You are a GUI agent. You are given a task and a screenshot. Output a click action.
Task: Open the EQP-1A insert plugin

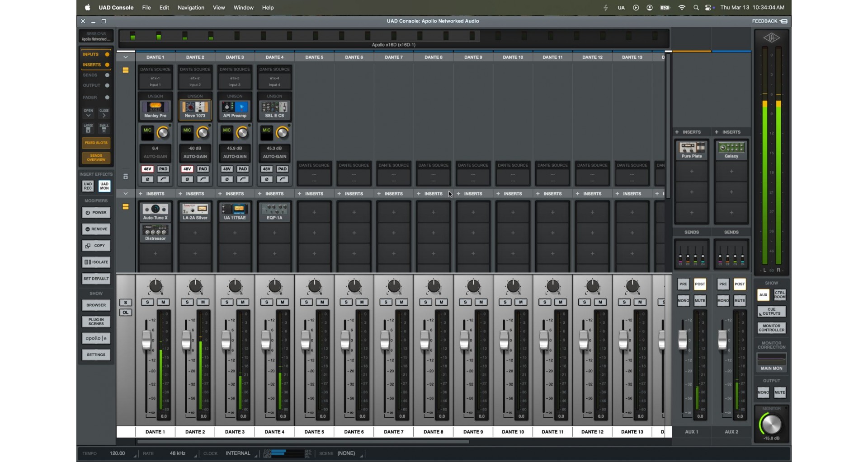point(274,212)
